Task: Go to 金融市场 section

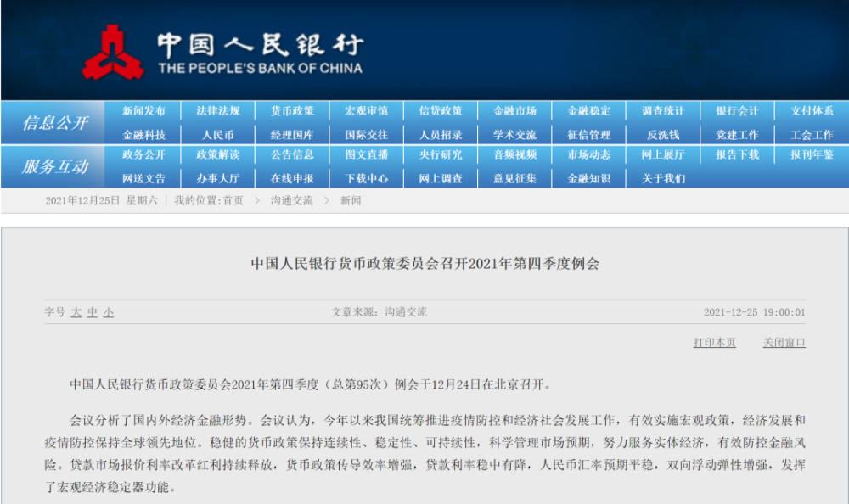Action: coord(514,111)
